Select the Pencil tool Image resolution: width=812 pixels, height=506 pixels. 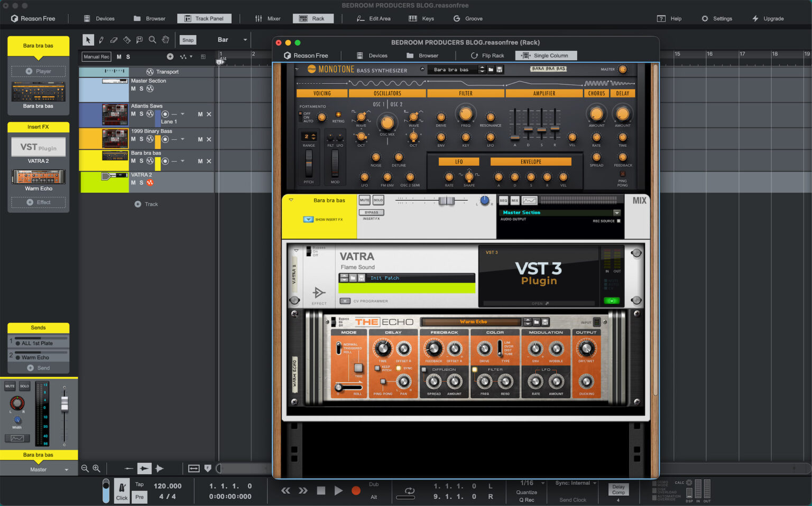click(x=101, y=40)
